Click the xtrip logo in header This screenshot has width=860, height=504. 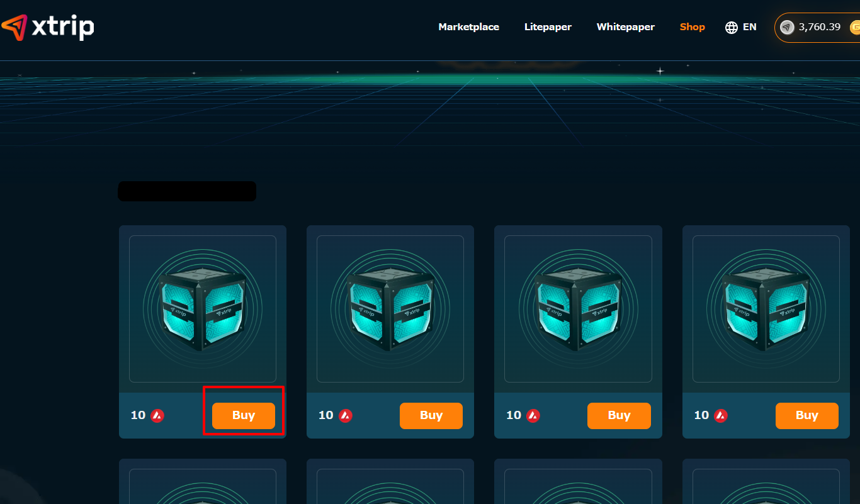(x=48, y=27)
